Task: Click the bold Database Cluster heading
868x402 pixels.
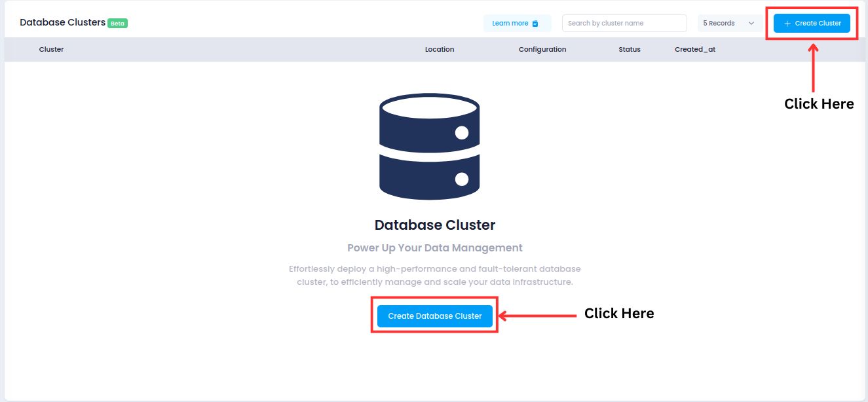Action: click(434, 225)
